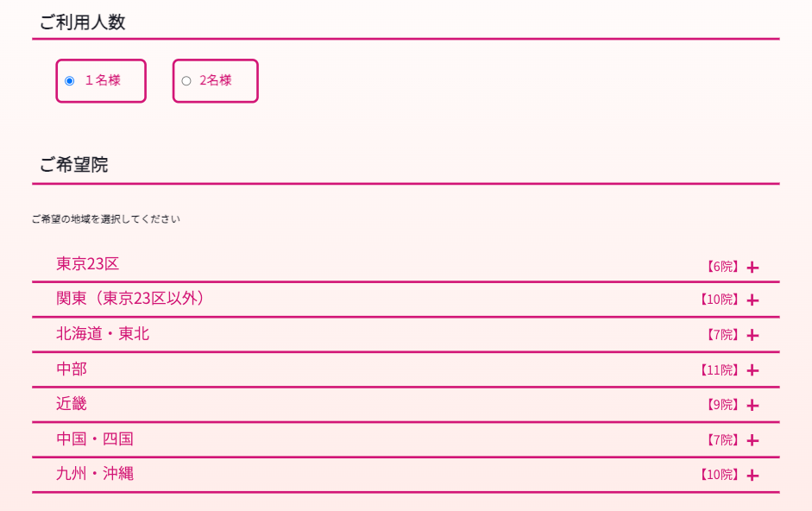
Task: Click the plus icon for 近畿
Action: 752,405
